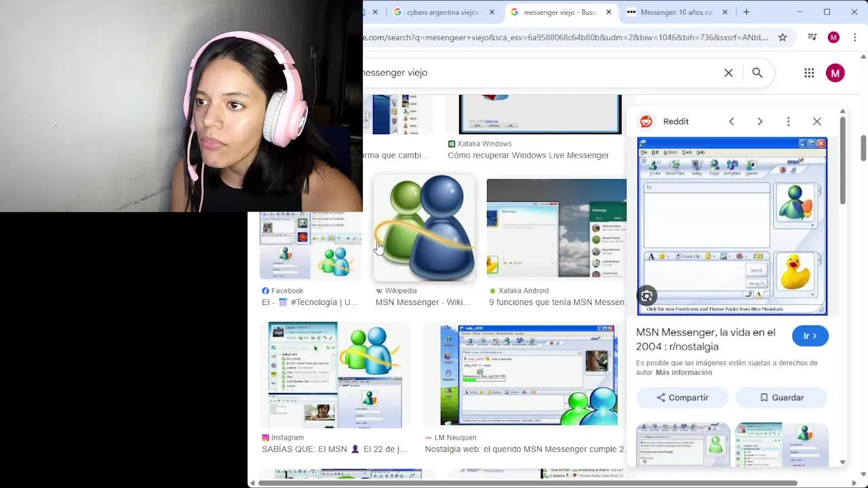Open the Google account avatar M

[835, 73]
